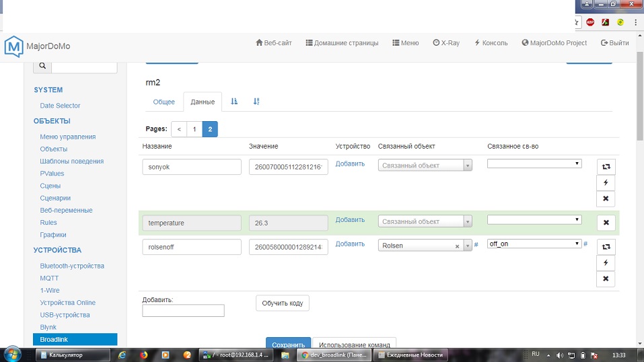Go to page 1 in pagination
Screen dimensions: 644x362
(x=194, y=129)
